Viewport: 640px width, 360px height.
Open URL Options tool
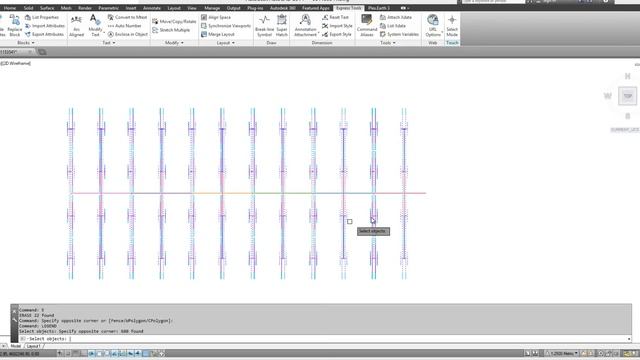(x=433, y=25)
